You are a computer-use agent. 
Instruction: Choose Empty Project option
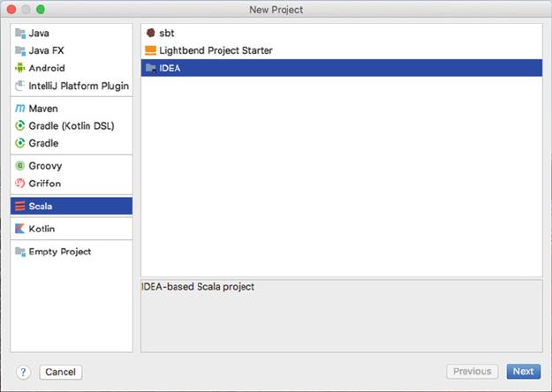click(x=59, y=252)
